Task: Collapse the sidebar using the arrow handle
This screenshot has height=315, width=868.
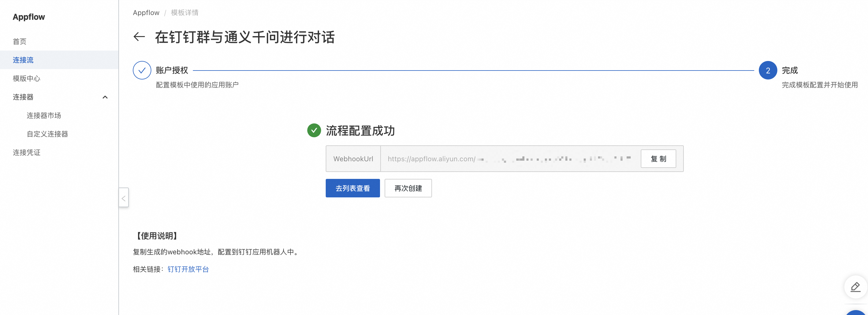Action: 124,198
